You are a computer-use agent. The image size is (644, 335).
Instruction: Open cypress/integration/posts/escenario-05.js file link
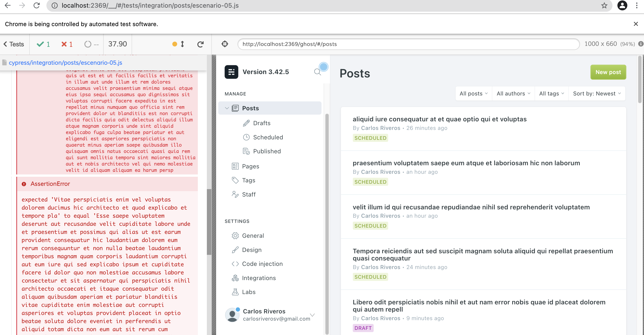pyautogui.click(x=66, y=63)
